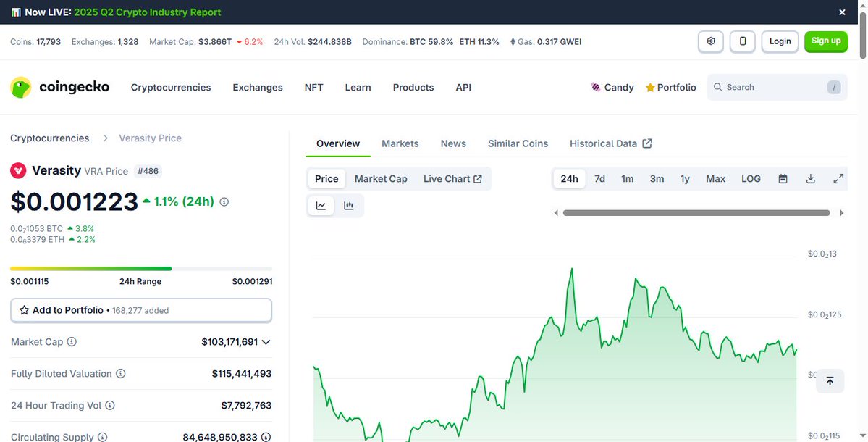This screenshot has width=868, height=442.
Task: Open Live Chart link
Action: (452, 178)
